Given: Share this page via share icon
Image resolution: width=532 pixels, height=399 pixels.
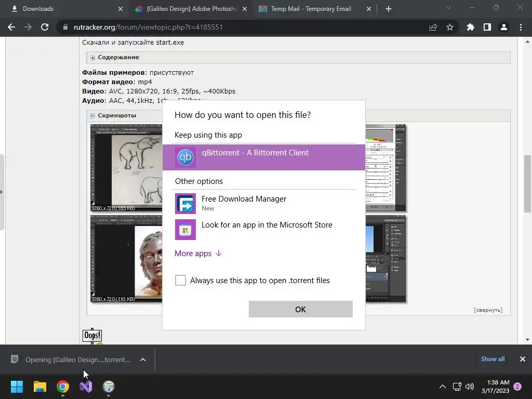Looking at the screenshot, I should [433, 27].
